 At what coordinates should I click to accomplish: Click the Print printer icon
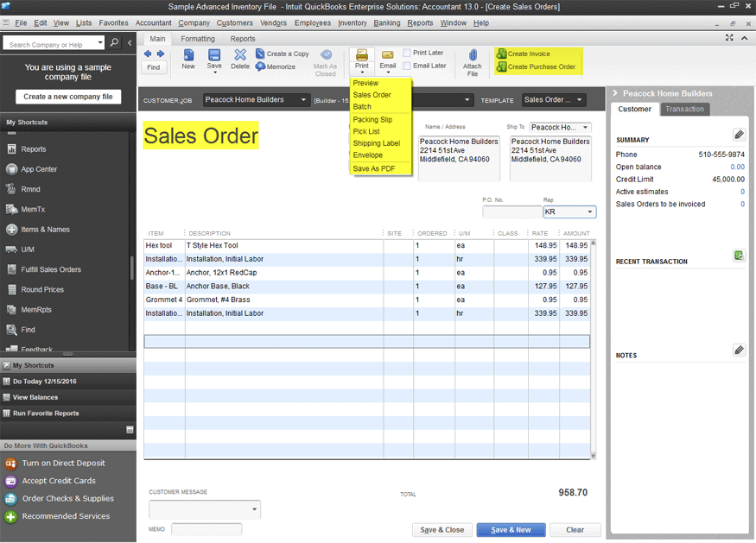[x=362, y=54]
